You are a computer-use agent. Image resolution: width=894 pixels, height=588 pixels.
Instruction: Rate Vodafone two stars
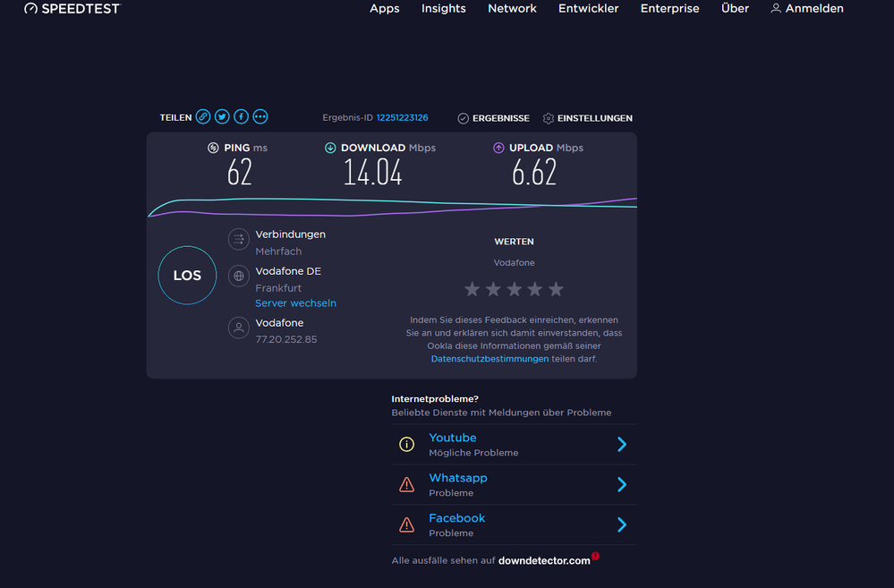[x=493, y=289]
